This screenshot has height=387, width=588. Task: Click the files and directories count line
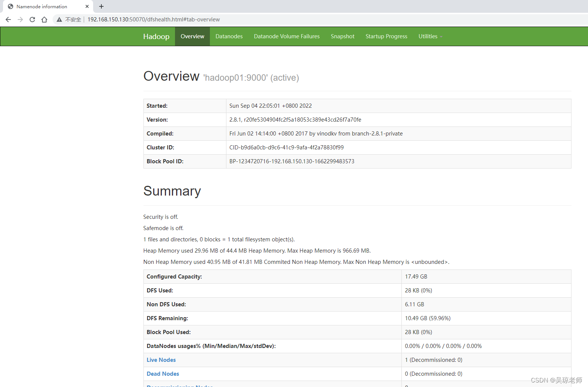(219, 239)
